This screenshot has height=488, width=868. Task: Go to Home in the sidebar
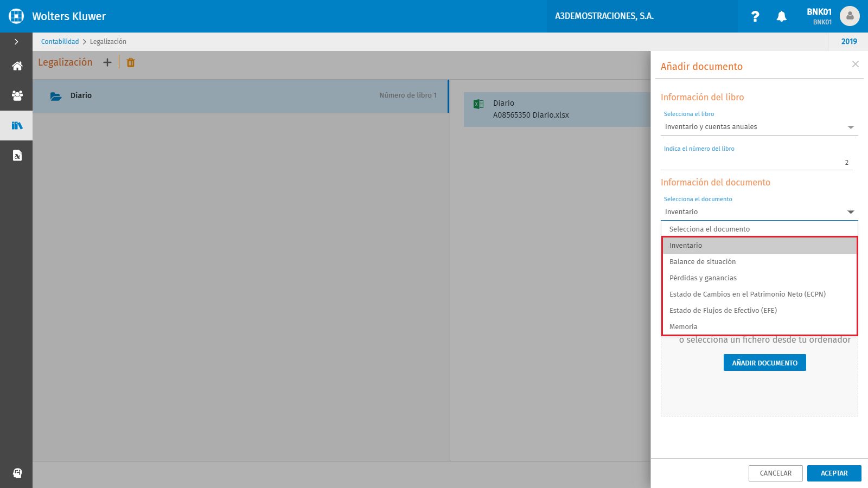tap(17, 66)
